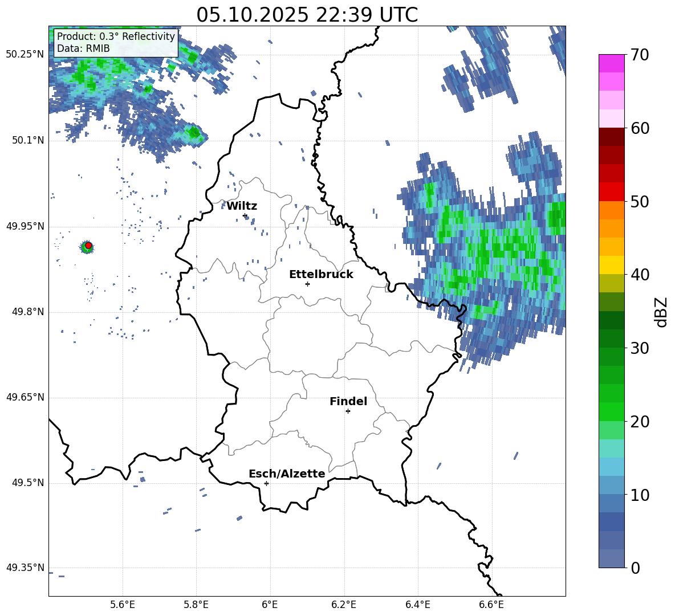Click the colorbar tick label 30

pyautogui.click(x=640, y=348)
